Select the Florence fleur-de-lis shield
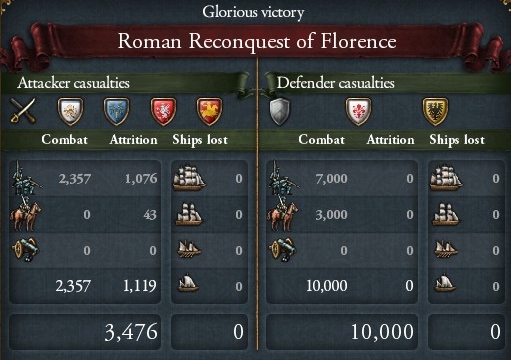The width and height of the screenshot is (511, 360). click(358, 111)
